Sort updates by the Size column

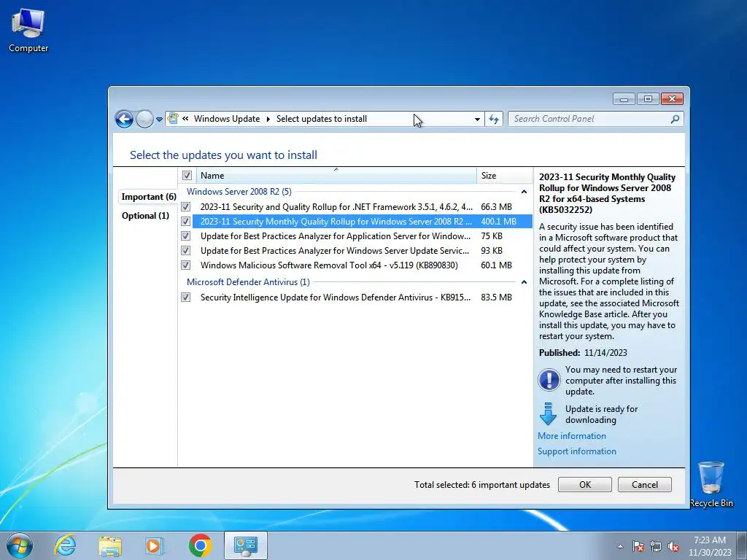[x=504, y=175]
